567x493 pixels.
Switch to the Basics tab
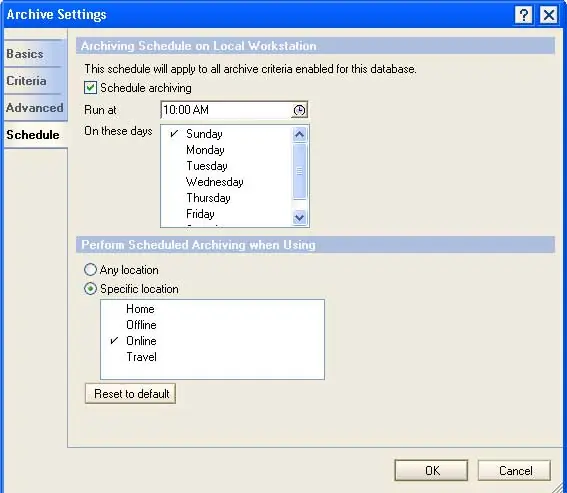pyautogui.click(x=34, y=54)
